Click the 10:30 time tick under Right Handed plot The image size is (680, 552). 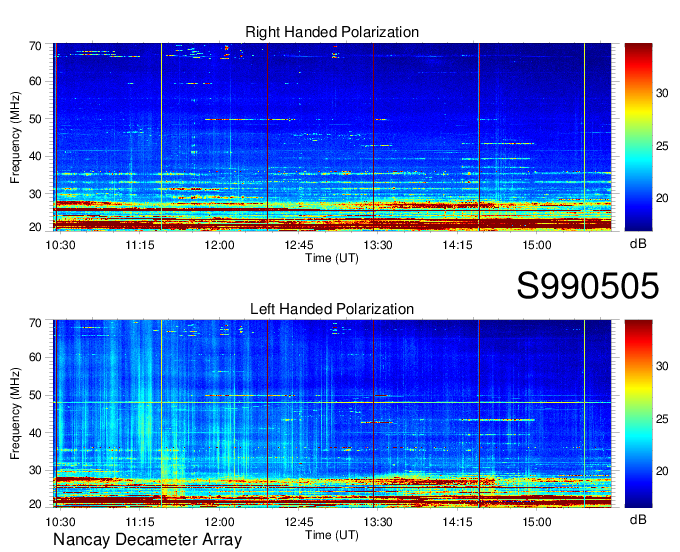tap(60, 245)
